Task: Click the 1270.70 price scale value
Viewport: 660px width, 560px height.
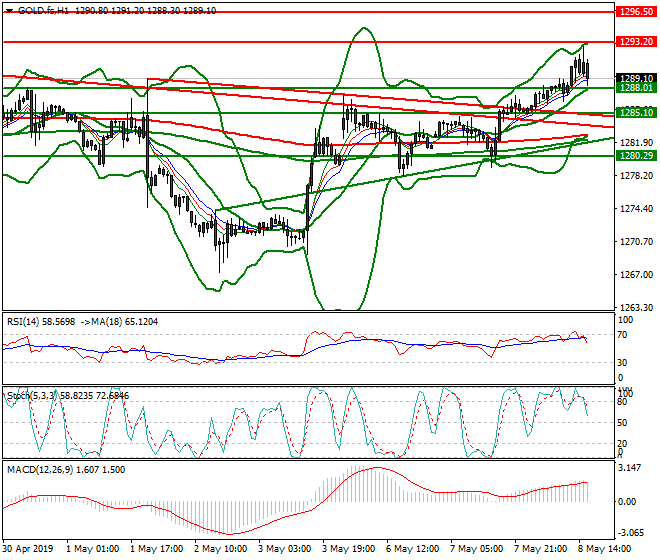Action: coord(636,242)
